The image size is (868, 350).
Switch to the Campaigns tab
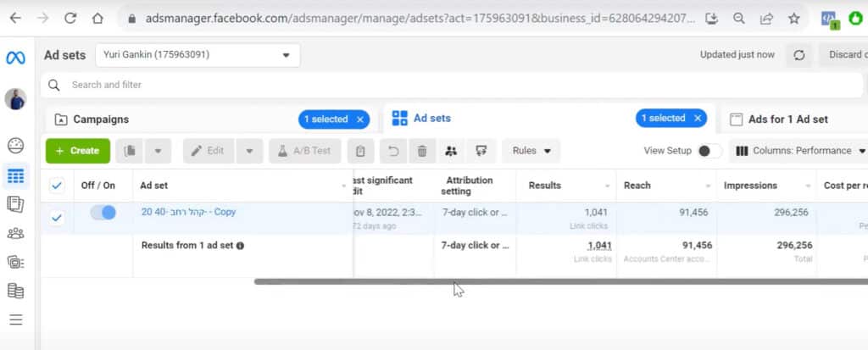point(101,119)
